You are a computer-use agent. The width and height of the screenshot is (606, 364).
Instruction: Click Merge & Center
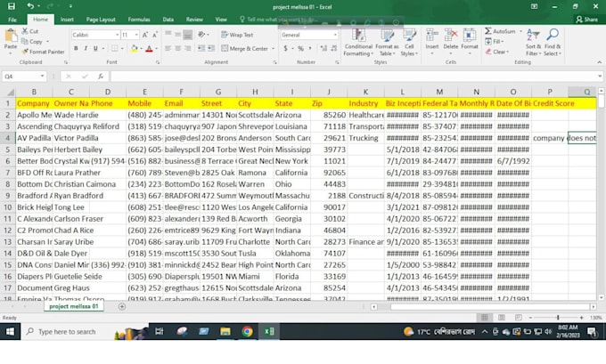[245, 49]
